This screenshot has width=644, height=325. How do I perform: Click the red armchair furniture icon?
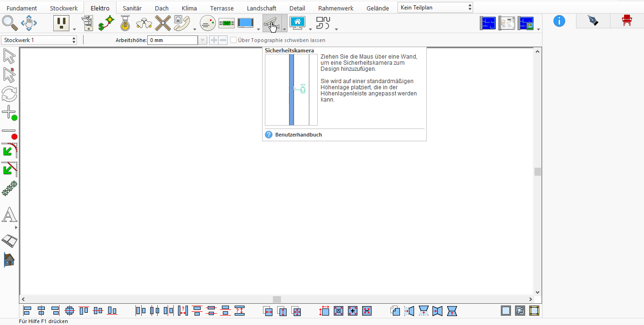tap(627, 20)
